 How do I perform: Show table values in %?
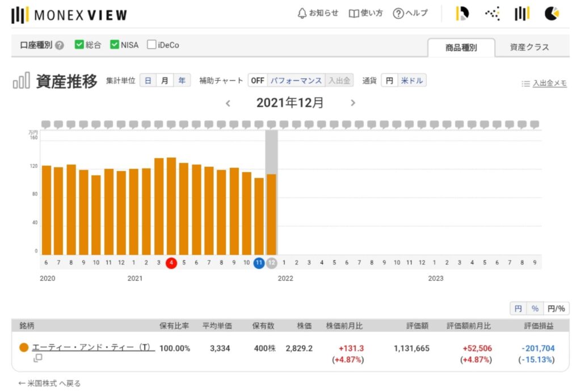coord(534,309)
